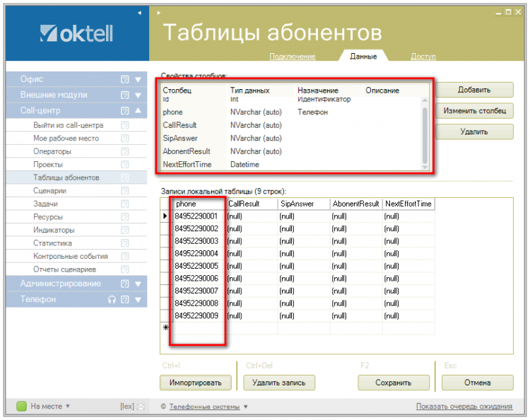Image resolution: width=530 pixels, height=420 pixels.
Task: Click the green 'На месте' status icon
Action: (21, 407)
